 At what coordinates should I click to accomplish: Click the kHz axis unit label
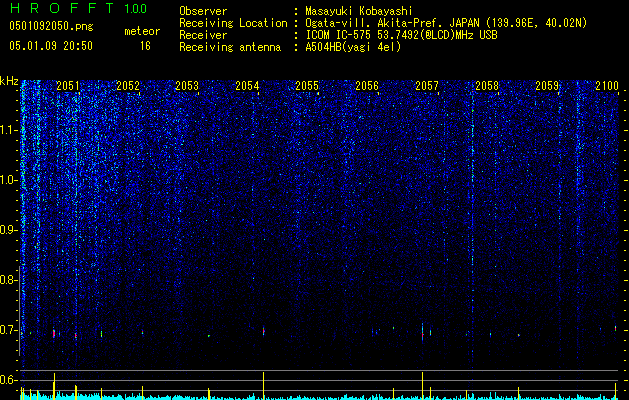(x=9, y=81)
